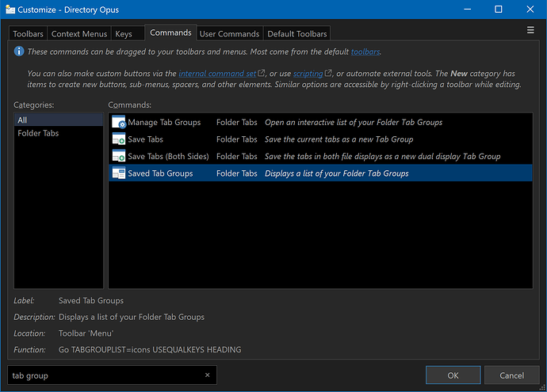Open the hamburger menu at top right
Screen dimensions: 547x392
click(x=530, y=30)
